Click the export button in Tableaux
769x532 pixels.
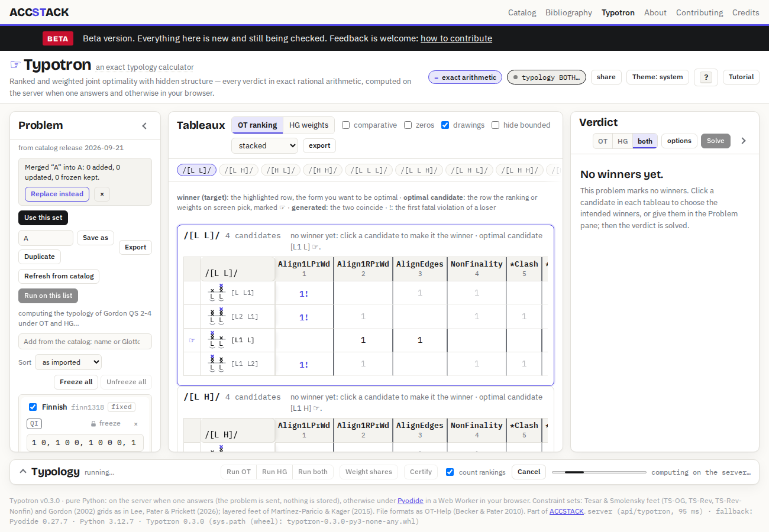[319, 145]
